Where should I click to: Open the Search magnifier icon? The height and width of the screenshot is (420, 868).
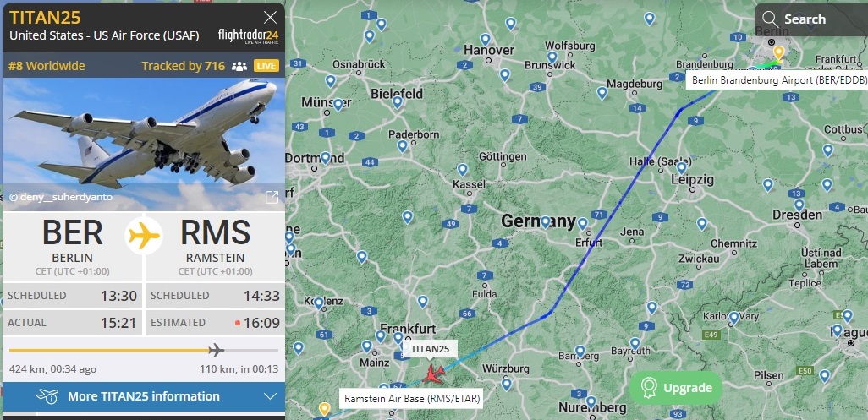click(x=770, y=19)
